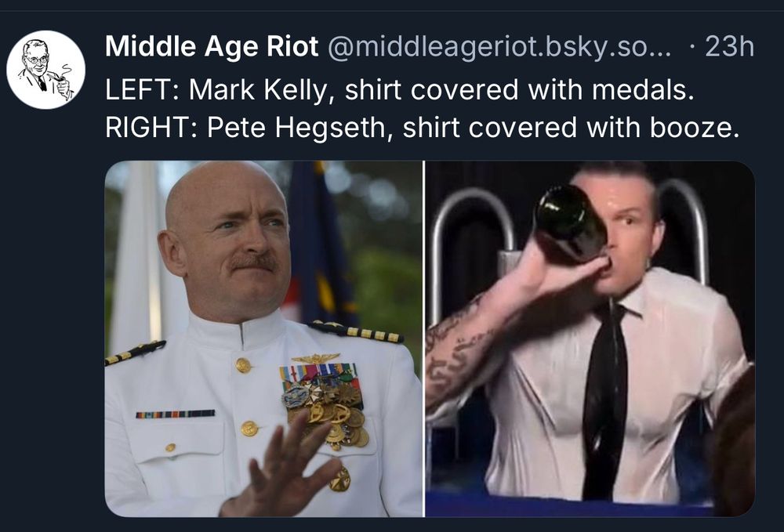This screenshot has width=784, height=532.
Task: Click the 23h post timestamp
Action: coord(729,46)
